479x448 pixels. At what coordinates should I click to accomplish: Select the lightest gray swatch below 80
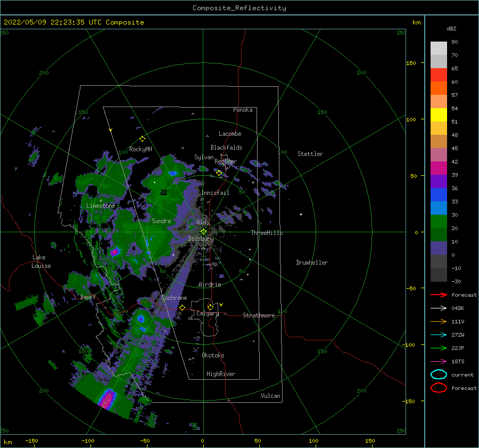click(439, 48)
